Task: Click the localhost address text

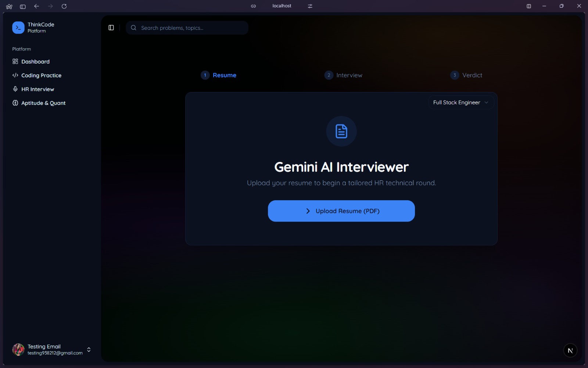Action: coord(282,6)
